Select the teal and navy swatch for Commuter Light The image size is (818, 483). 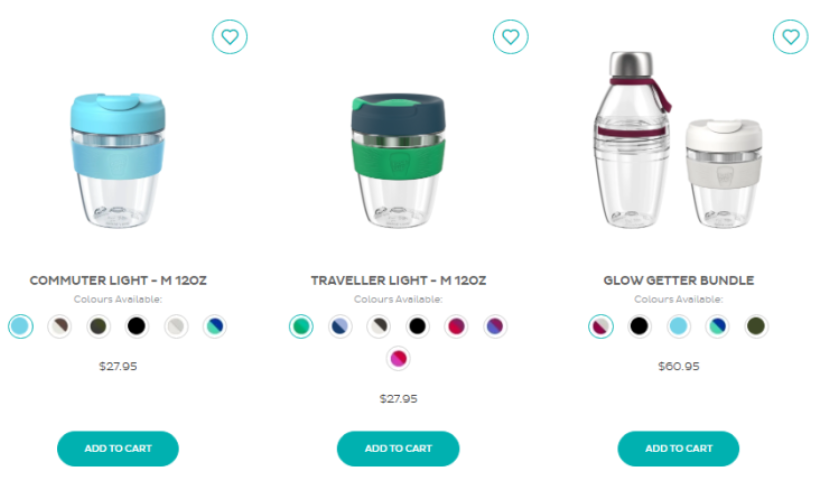tap(214, 327)
